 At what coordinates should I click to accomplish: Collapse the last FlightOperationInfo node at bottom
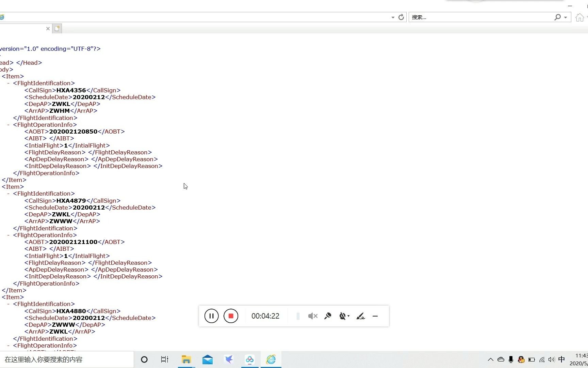click(x=8, y=346)
